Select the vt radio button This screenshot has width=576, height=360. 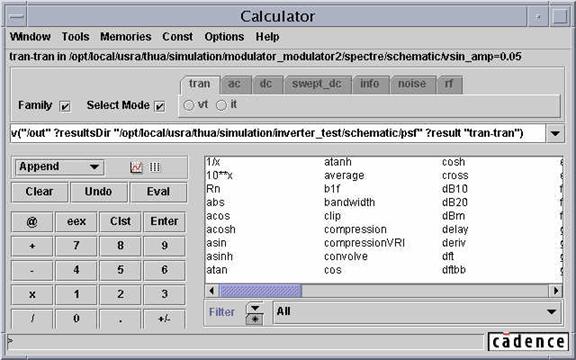coord(188,105)
